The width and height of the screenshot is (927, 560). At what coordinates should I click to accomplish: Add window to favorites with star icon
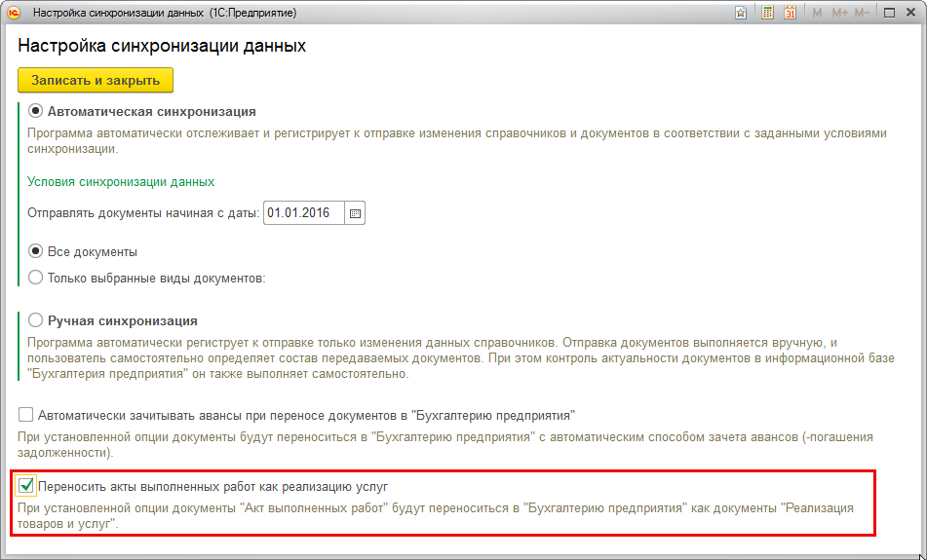(741, 13)
